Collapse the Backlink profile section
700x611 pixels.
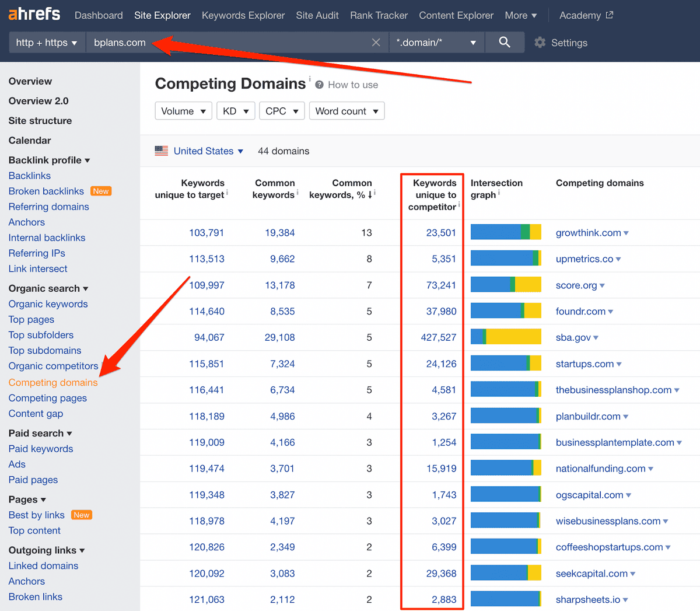coord(50,160)
